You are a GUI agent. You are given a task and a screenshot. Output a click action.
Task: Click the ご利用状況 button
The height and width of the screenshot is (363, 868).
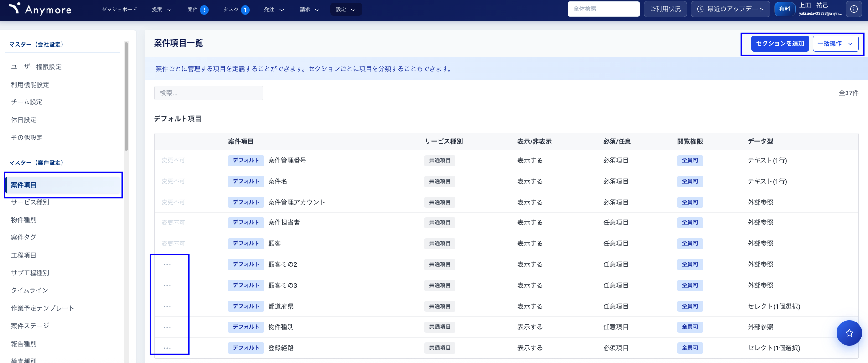click(x=665, y=9)
